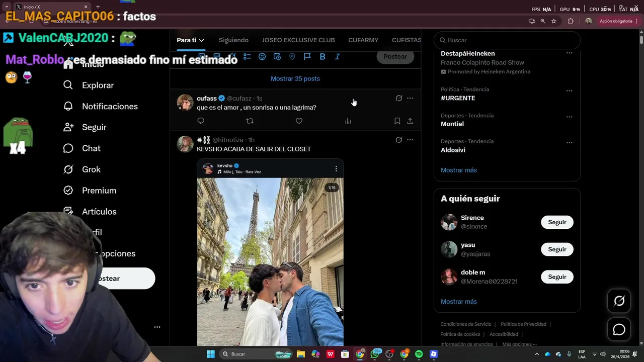Open Notificaciones in the sidebar
Screen dimensions: 644x362
coord(101,107)
